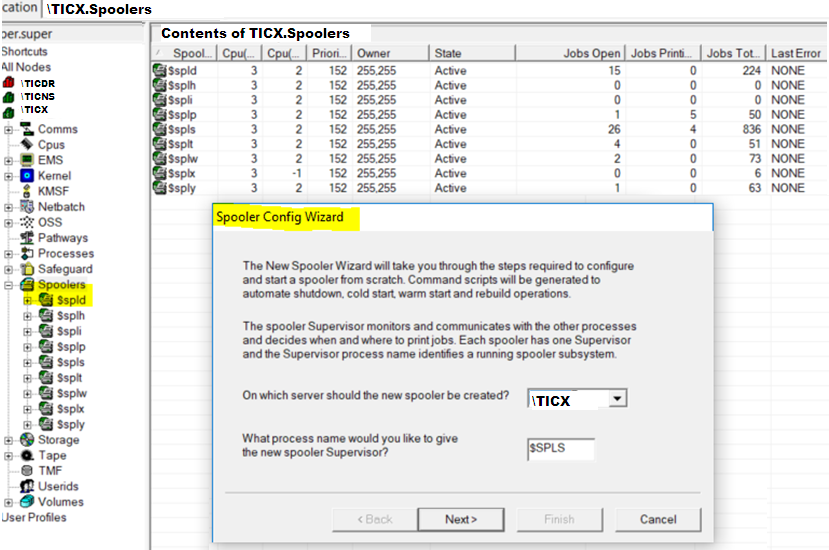
Task: Click the \TICDR node icon
Action: click(x=8, y=82)
